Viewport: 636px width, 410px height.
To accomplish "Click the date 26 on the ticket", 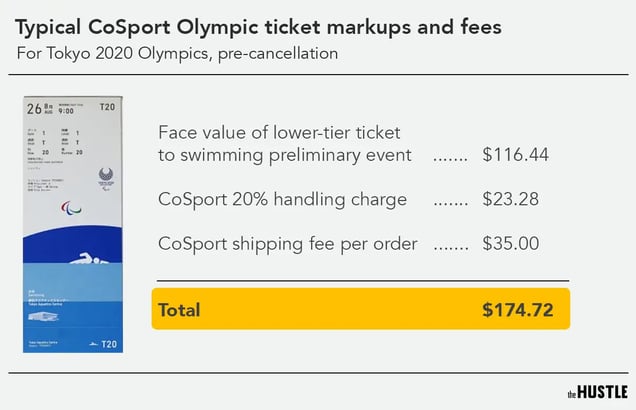I will tap(34, 109).
